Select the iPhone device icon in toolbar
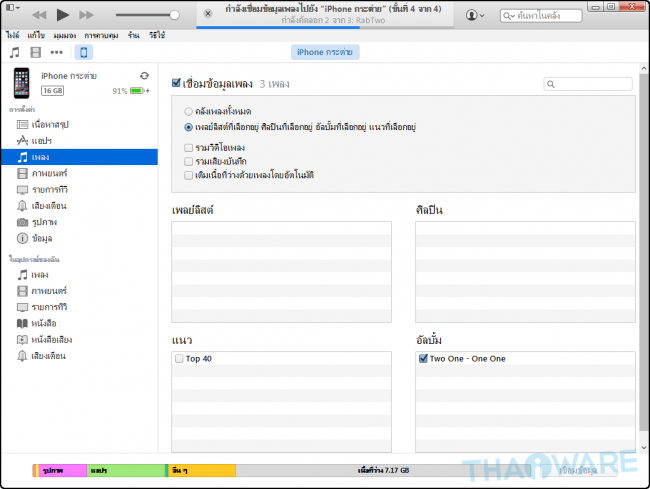 [x=83, y=52]
